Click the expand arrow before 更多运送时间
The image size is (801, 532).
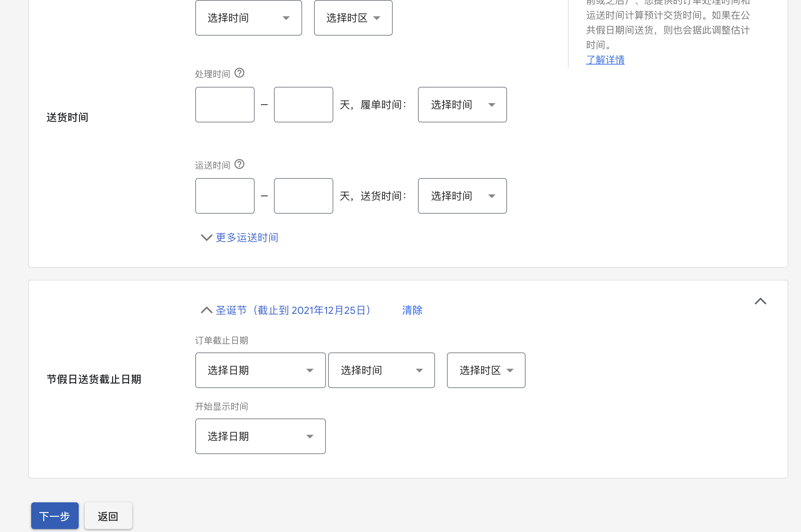pos(206,237)
